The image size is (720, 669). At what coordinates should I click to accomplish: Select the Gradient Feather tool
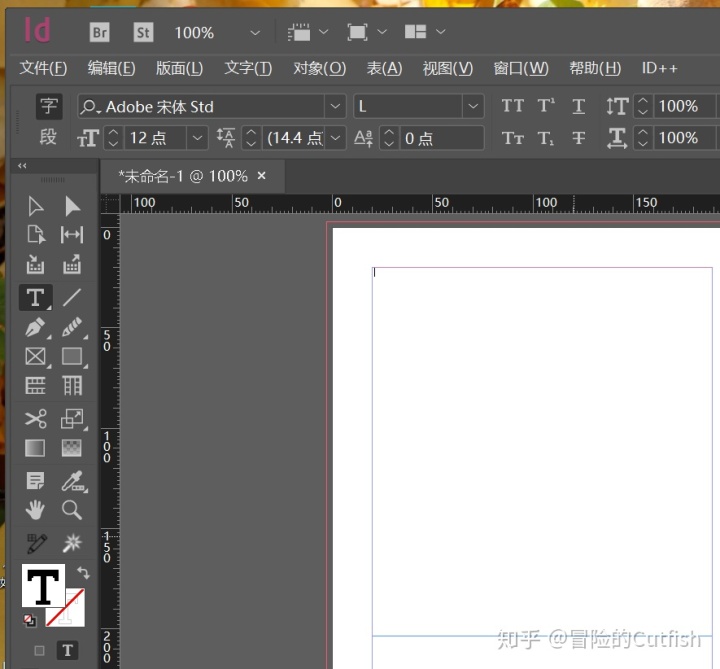pos(72,448)
